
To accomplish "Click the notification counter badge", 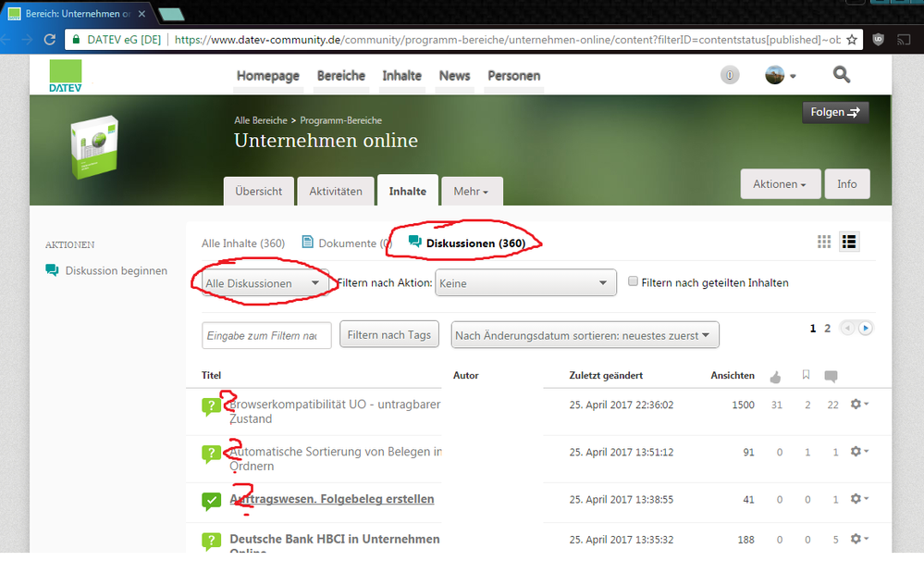I will (730, 75).
